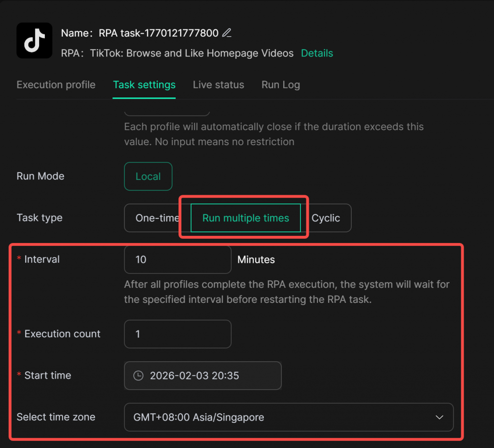Screen dimensions: 494x448
Task: Expand the GMT+08:00 Asia/Singapore time zone dropdown
Action: coord(288,417)
